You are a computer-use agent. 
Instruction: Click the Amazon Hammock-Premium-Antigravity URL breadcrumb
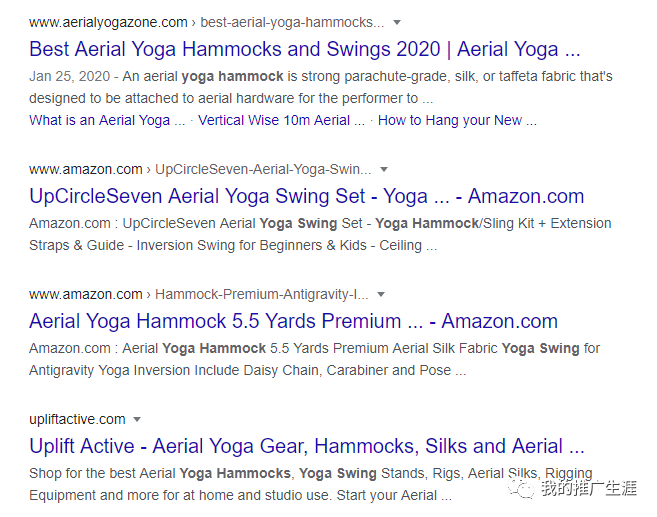[x=198, y=295]
